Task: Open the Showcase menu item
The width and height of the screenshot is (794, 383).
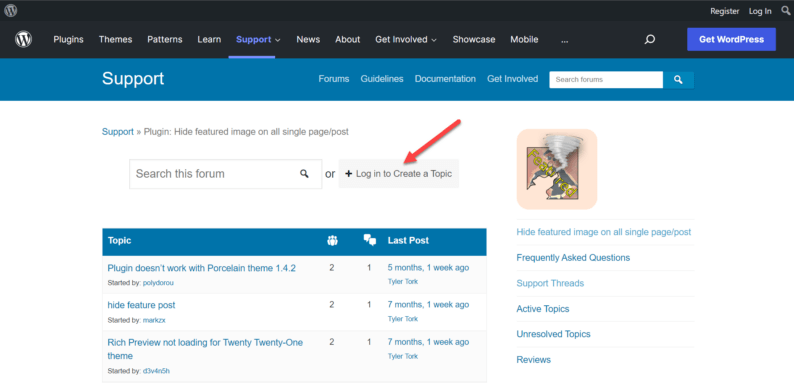Action: pos(474,40)
